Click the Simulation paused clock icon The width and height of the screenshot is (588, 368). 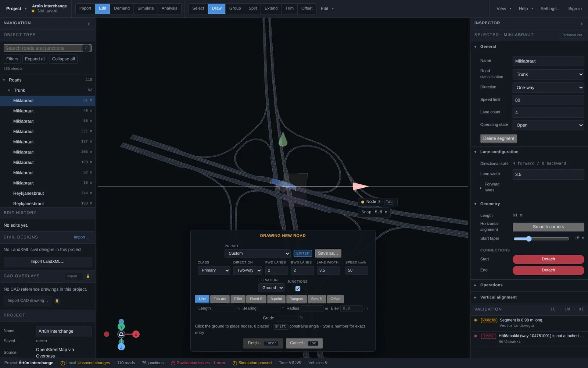(234, 363)
